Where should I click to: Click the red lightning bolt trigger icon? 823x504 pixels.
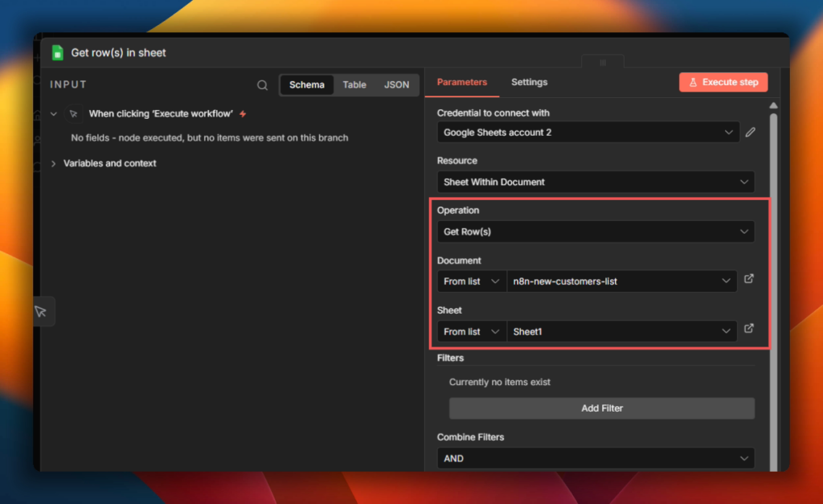(x=243, y=114)
